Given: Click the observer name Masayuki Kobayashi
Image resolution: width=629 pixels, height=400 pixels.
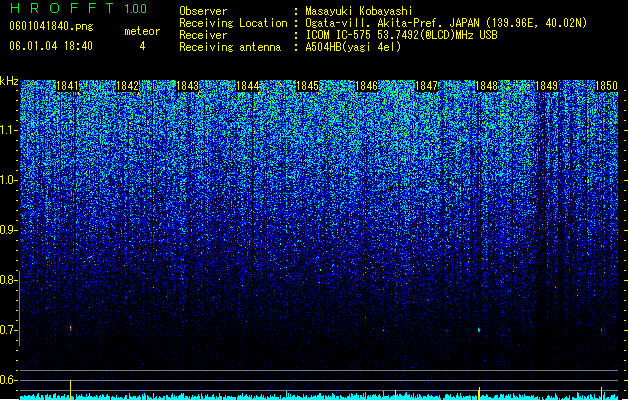Looking at the screenshot, I should coord(359,11).
